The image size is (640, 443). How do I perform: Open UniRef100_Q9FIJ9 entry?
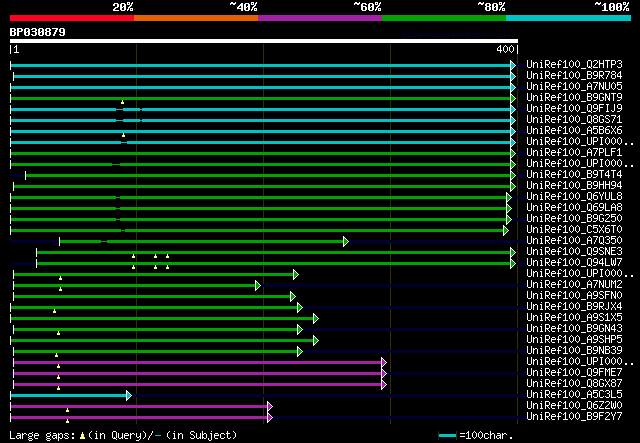click(574, 109)
